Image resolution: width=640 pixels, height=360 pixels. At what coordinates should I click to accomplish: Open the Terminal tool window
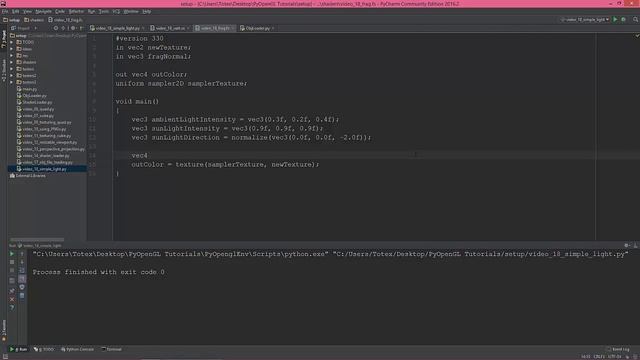[112, 349]
